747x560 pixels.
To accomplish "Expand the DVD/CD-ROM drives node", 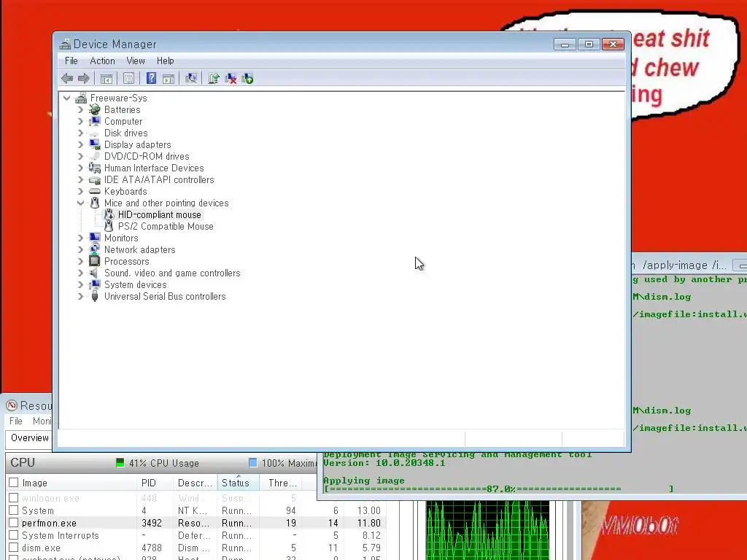I will coord(80,156).
